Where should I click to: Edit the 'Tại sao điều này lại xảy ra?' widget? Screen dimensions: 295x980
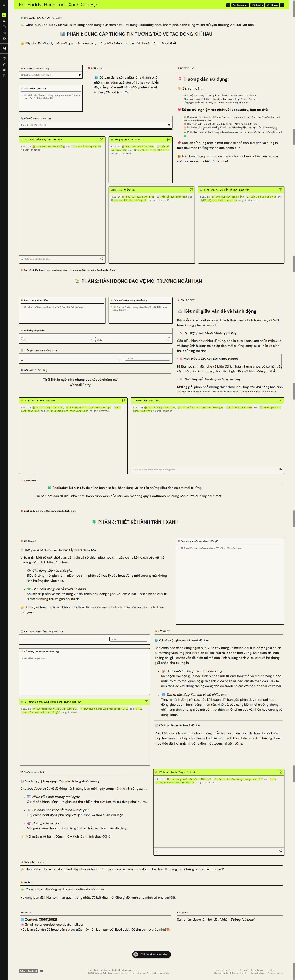[102, 140]
